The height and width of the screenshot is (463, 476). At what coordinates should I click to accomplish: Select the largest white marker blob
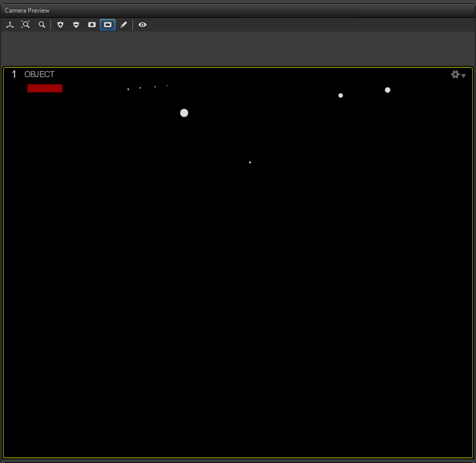[x=184, y=113]
